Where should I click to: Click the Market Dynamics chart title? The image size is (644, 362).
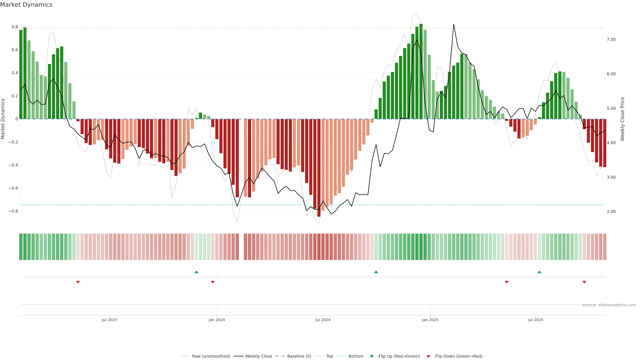(x=26, y=5)
